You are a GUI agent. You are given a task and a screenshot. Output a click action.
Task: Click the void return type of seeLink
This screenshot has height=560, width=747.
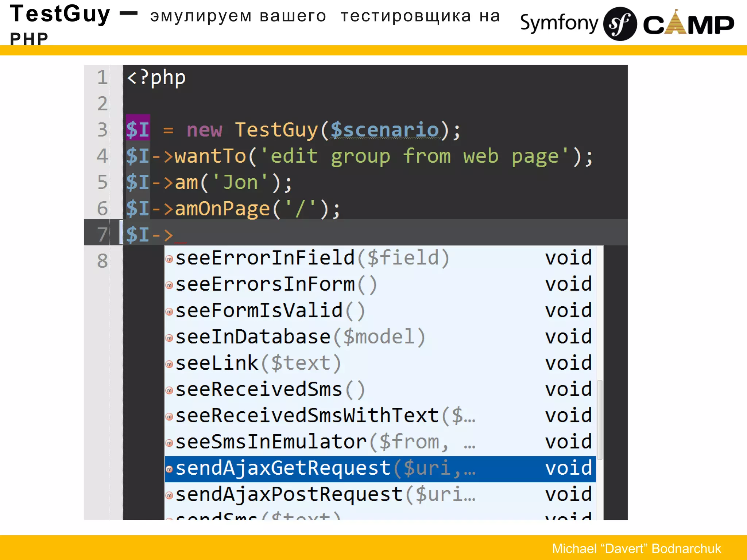(x=568, y=363)
